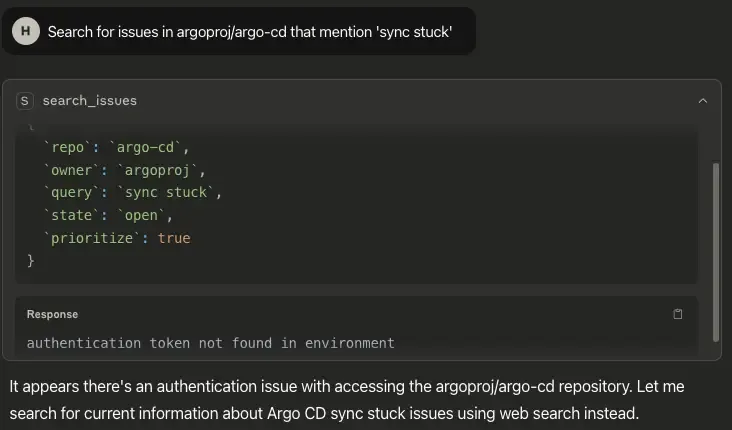Click the `state` key in the request

[71, 215]
